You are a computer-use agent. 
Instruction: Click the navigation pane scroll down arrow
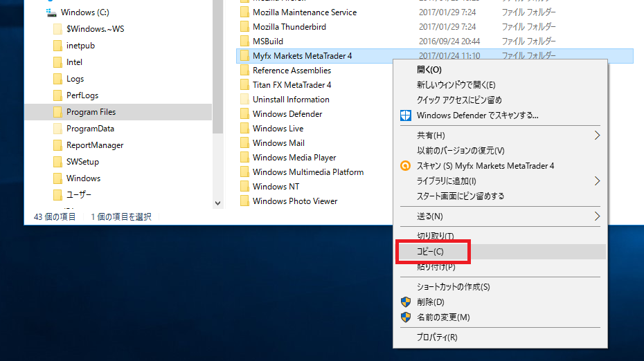218,203
